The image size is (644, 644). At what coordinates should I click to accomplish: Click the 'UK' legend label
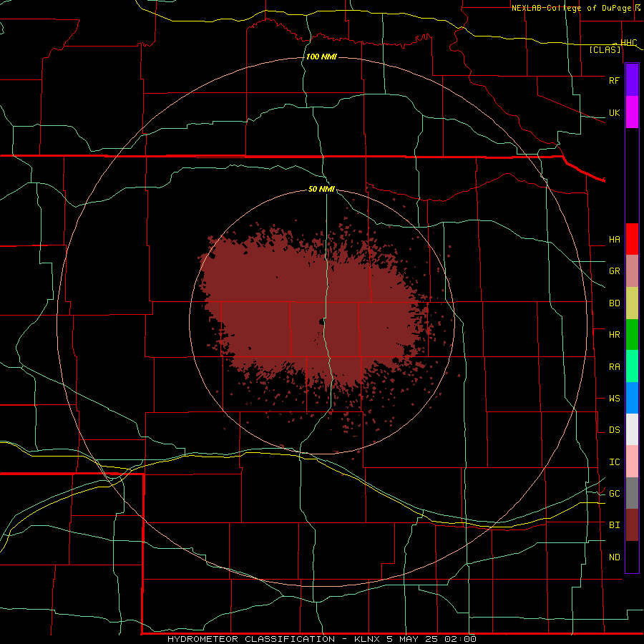(614, 112)
